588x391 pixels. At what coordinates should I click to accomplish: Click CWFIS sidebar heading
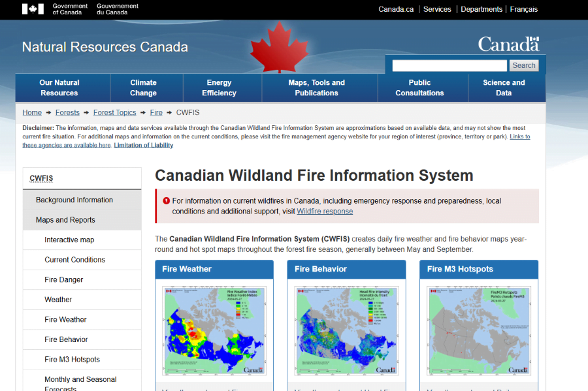click(x=41, y=178)
